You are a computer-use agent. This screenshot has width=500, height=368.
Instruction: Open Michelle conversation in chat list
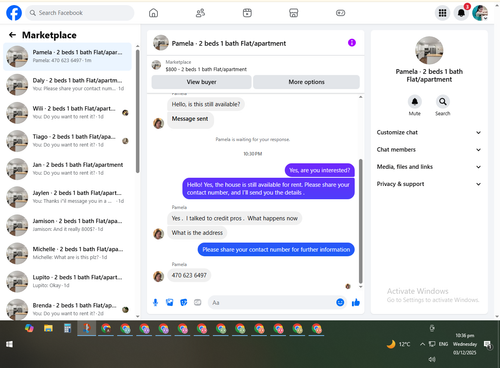[x=67, y=253]
